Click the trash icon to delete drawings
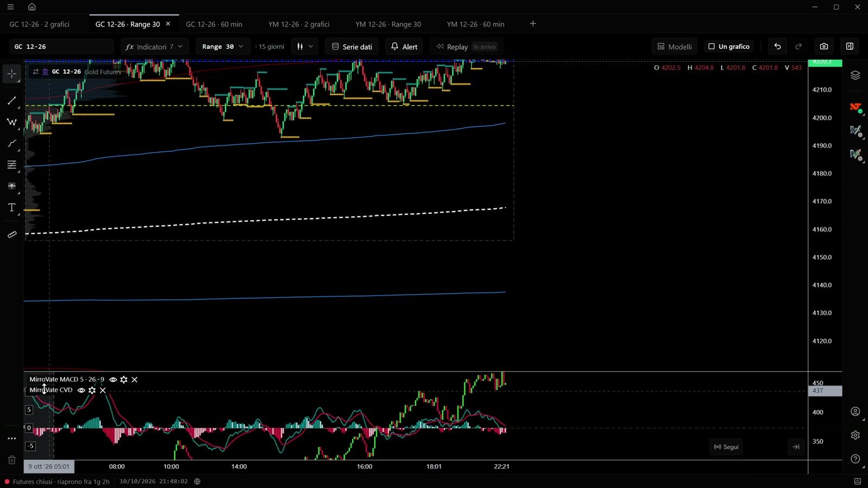The width and height of the screenshot is (868, 488). click(12, 460)
